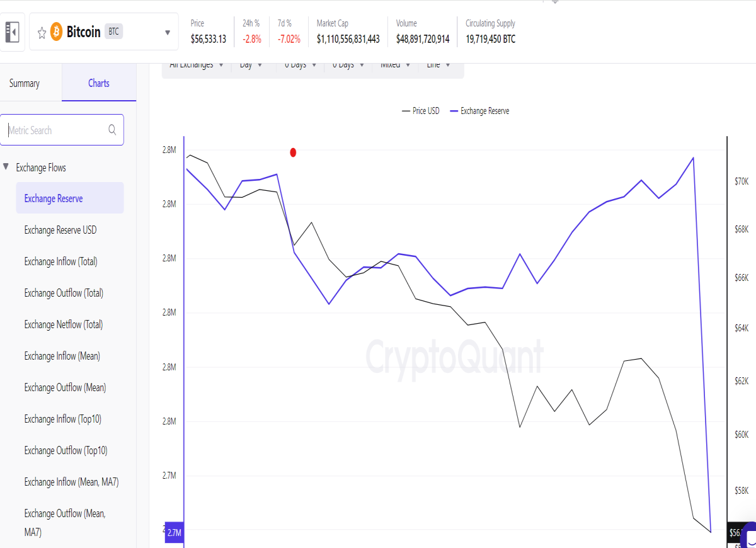Favorite Bitcoin with the star icon

(42, 33)
